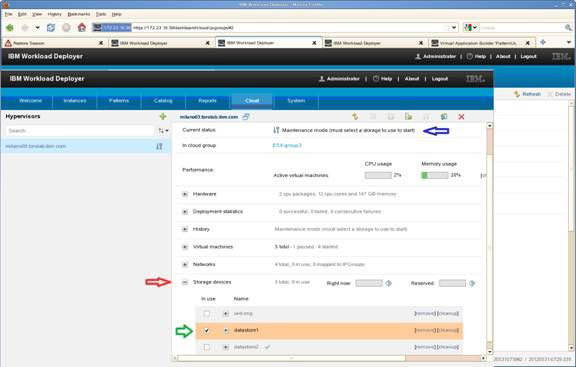The image size is (576, 367).
Task: Open the Bookmarks menu in browser
Action: [x=79, y=14]
